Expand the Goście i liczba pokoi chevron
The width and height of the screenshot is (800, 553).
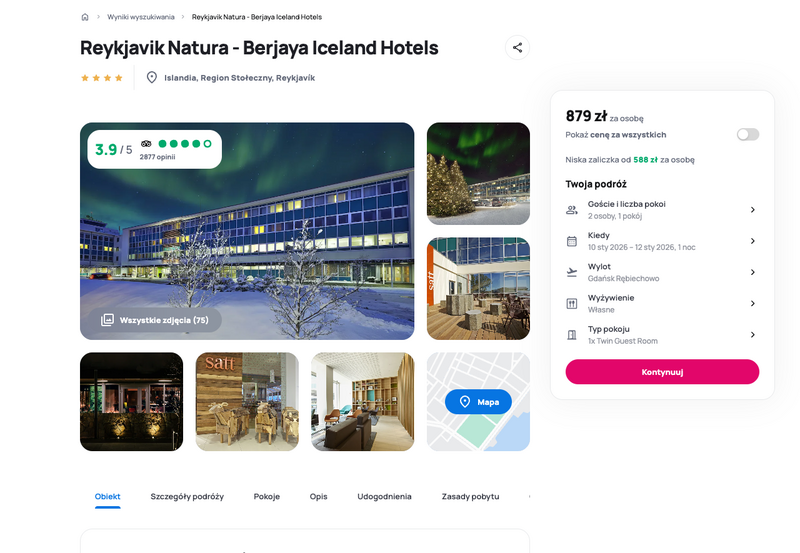pos(753,210)
